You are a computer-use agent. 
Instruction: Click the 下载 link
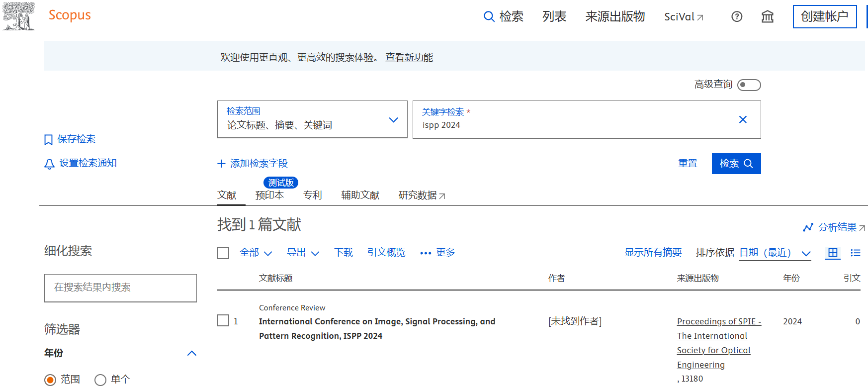point(344,253)
